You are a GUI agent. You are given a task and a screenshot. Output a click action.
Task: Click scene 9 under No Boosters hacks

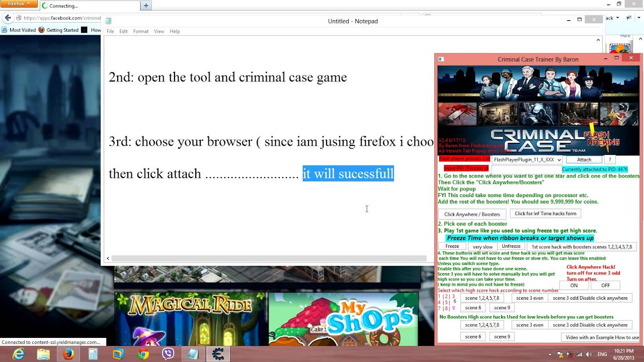(502, 337)
